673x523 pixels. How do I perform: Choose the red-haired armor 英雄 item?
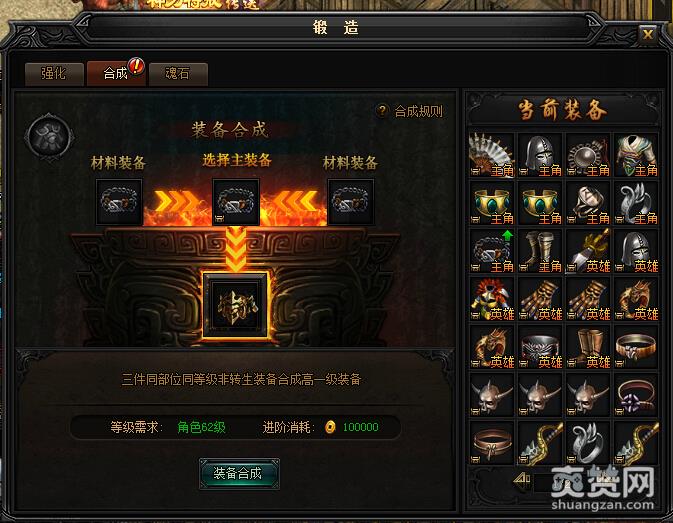(492, 299)
